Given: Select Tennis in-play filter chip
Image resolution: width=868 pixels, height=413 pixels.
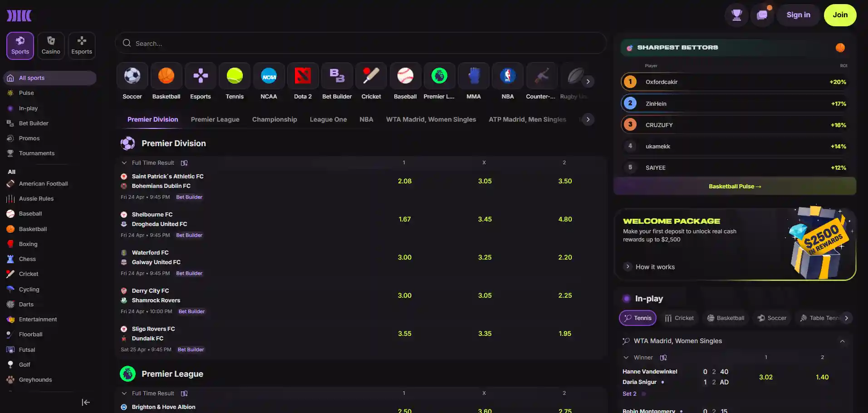Looking at the screenshot, I should point(638,318).
